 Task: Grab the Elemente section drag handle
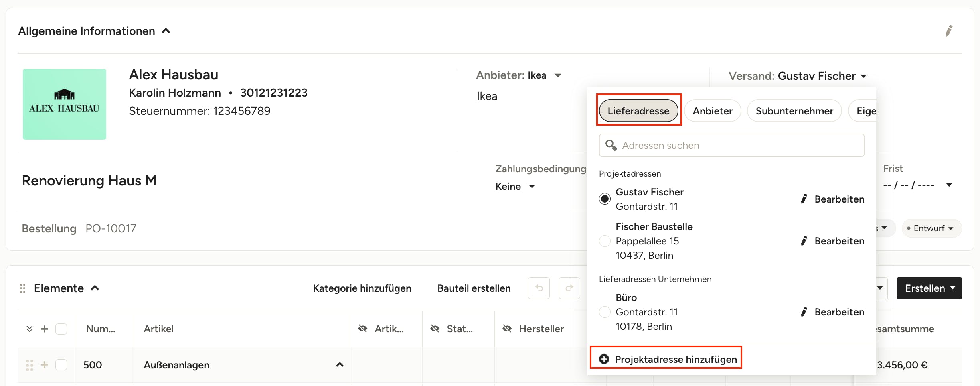[x=23, y=288]
